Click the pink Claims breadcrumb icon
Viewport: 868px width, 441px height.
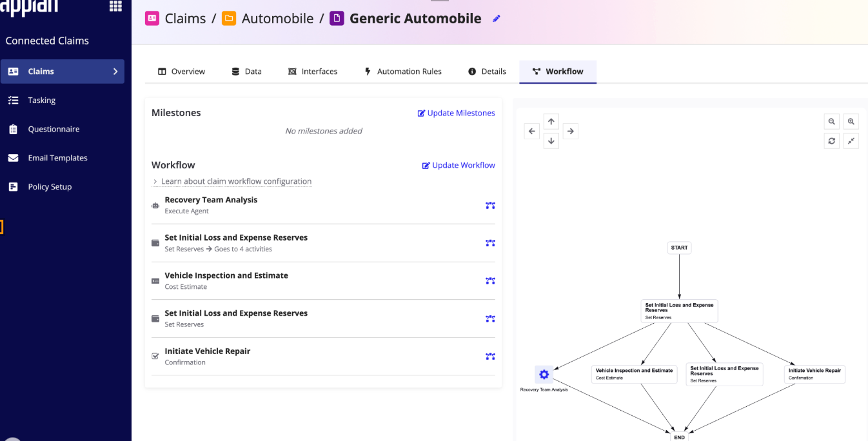click(152, 19)
